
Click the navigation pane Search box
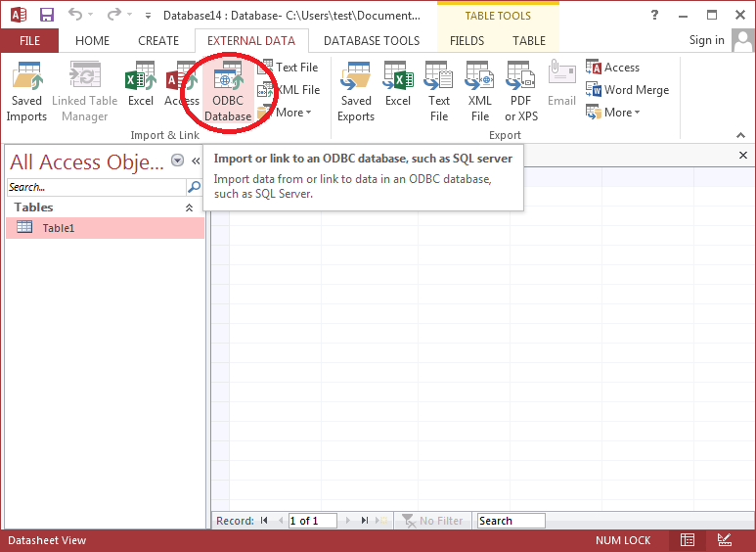(97, 187)
